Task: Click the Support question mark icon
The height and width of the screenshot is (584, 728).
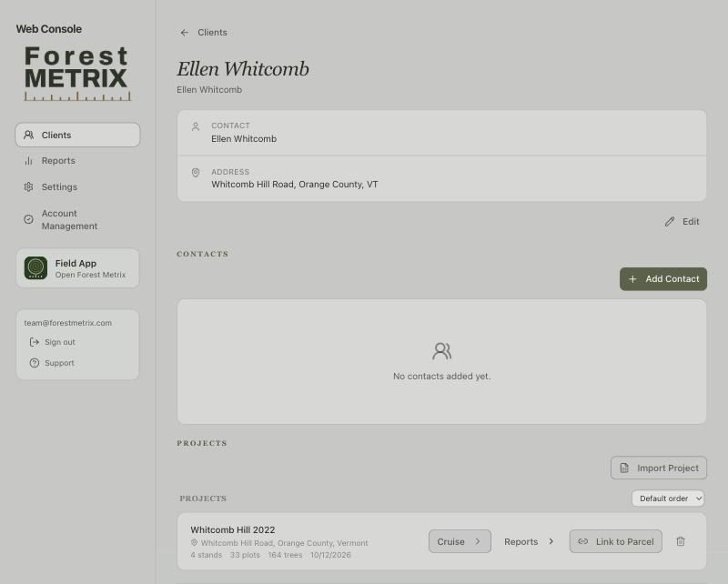Action: pyautogui.click(x=35, y=363)
